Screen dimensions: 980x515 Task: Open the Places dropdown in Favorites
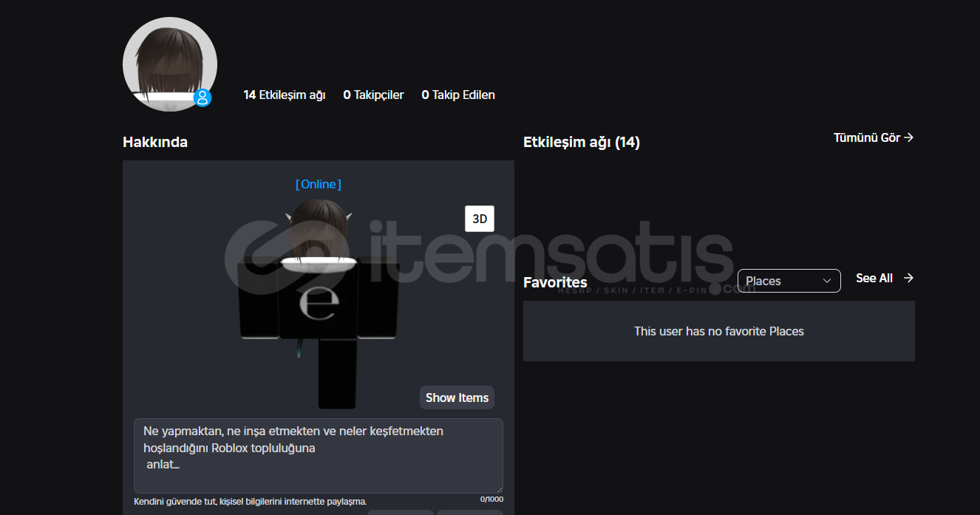pyautogui.click(x=789, y=281)
